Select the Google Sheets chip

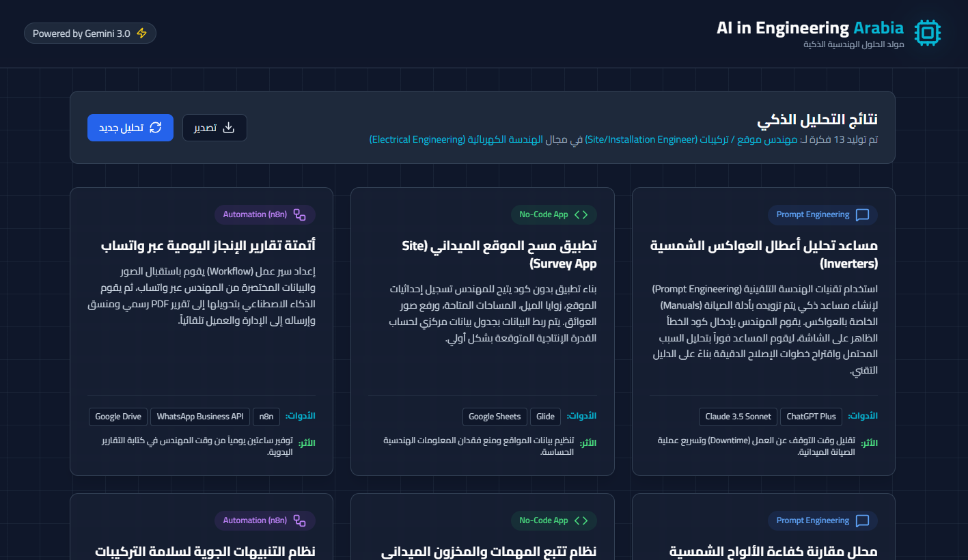click(x=494, y=417)
